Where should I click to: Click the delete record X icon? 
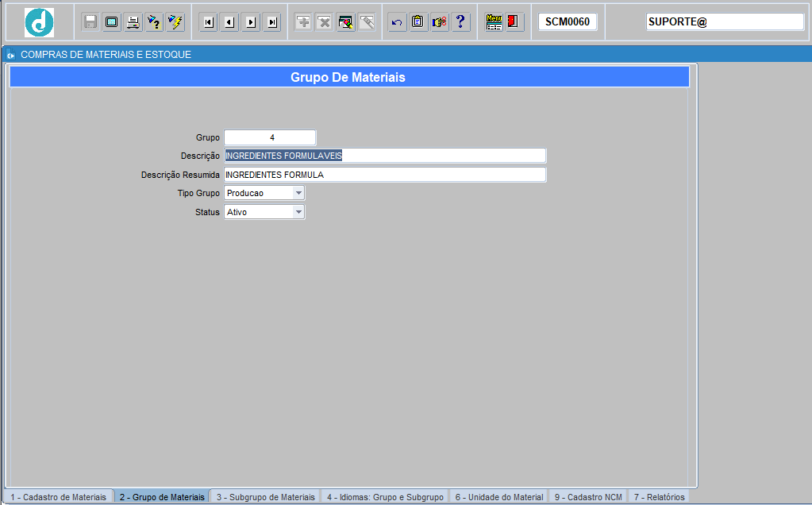tap(325, 22)
